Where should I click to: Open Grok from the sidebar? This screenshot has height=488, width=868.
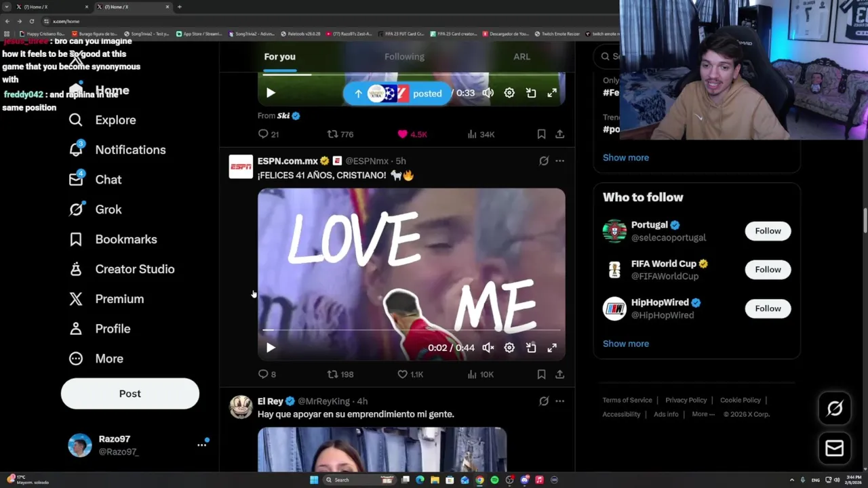[x=96, y=209]
